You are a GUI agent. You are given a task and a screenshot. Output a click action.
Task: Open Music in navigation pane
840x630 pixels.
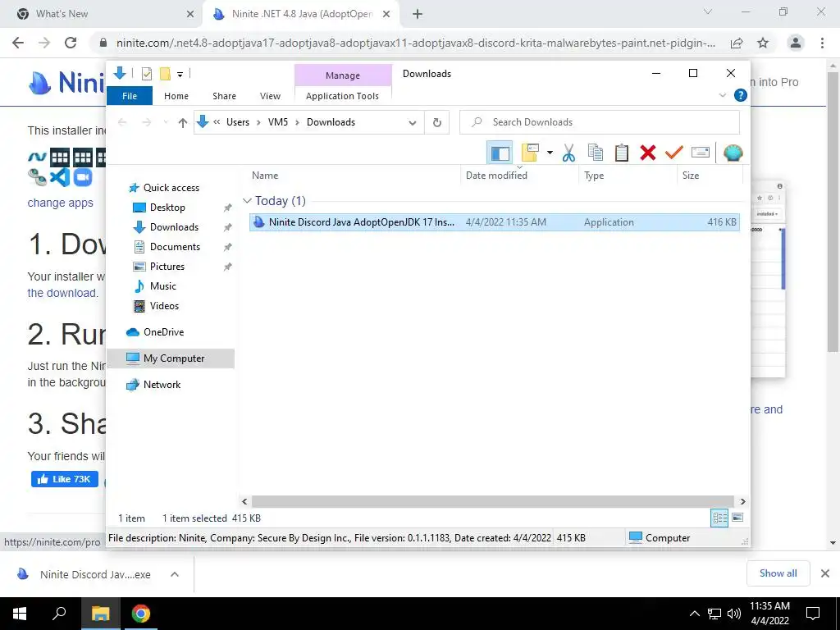[x=163, y=286]
